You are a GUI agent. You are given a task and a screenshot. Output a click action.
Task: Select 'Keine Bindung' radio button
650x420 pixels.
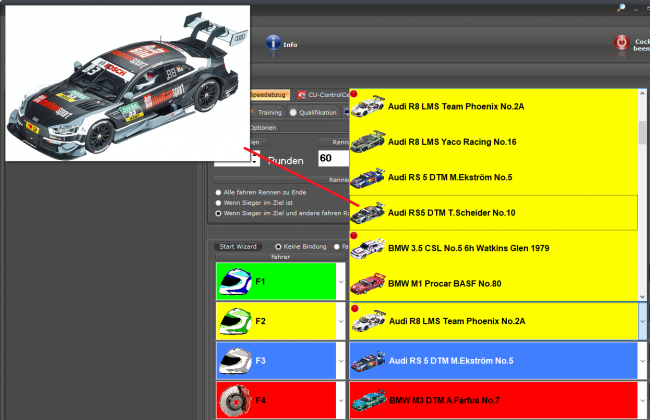[x=278, y=247]
